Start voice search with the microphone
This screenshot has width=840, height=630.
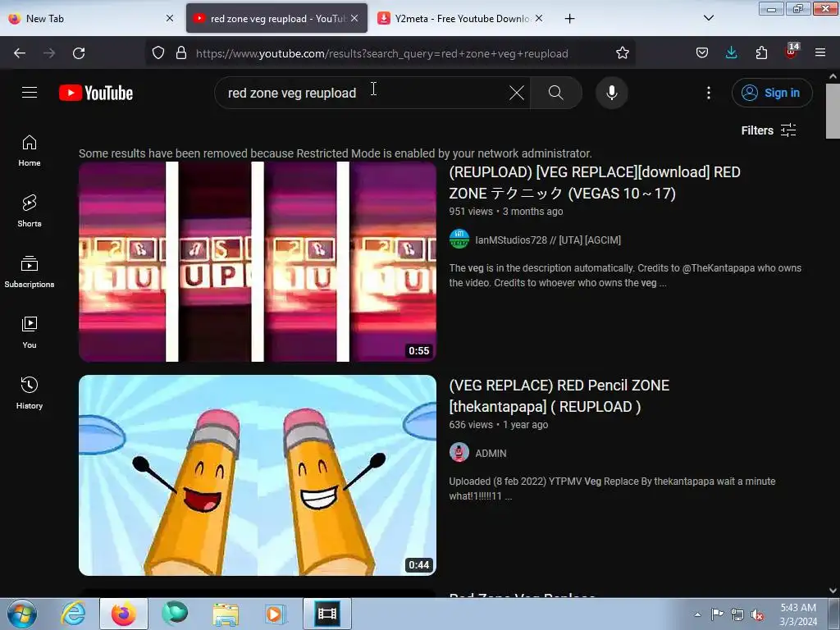(611, 93)
